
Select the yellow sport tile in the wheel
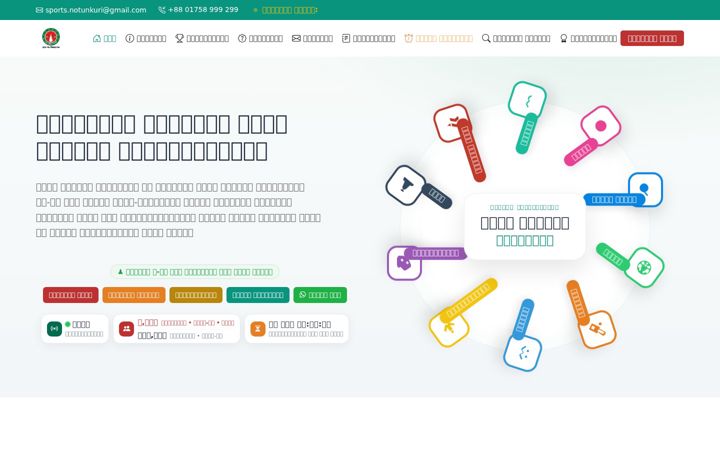pos(449,328)
